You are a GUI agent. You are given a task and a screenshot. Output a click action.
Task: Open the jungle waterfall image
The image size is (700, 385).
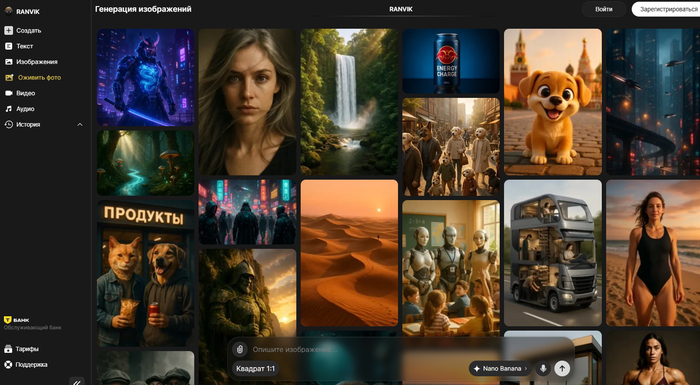tap(349, 102)
